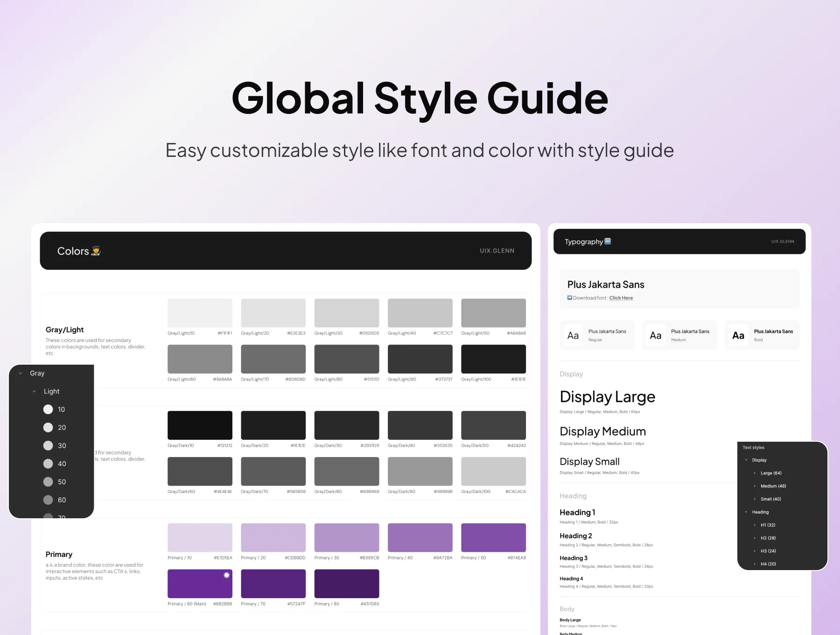Collapse the Light subgroup chevron
Viewport: 840px width, 635px height.
(34, 392)
